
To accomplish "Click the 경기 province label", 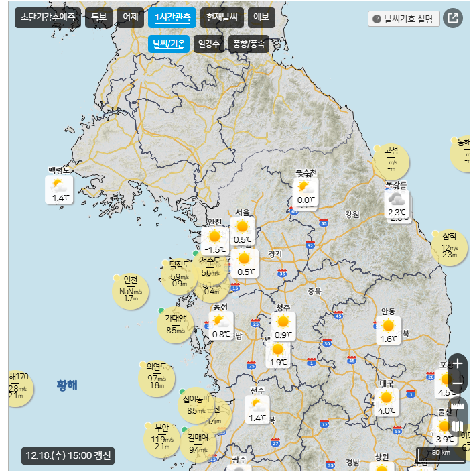I will [275, 254].
